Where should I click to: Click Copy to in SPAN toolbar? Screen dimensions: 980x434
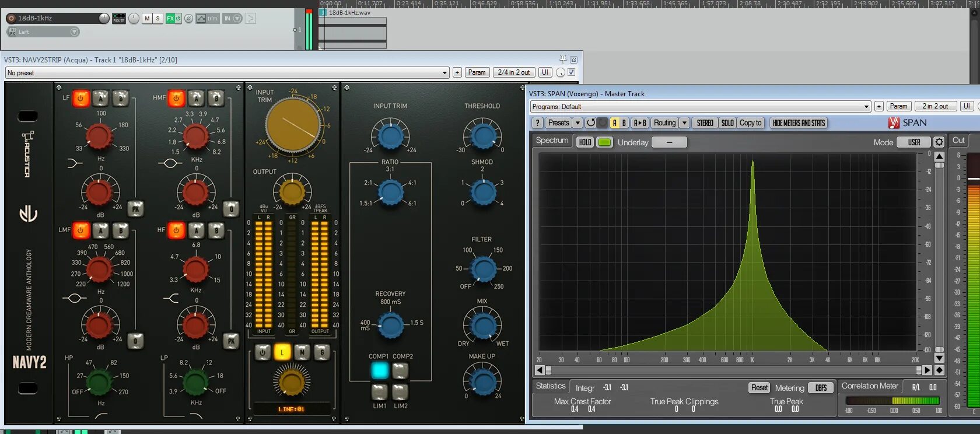click(x=750, y=123)
